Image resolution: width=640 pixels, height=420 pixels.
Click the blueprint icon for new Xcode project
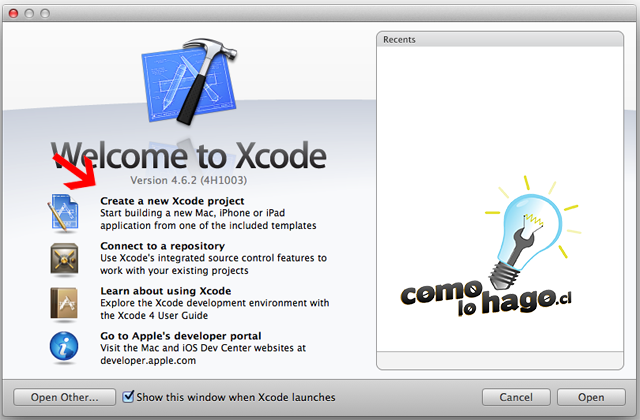click(64, 213)
